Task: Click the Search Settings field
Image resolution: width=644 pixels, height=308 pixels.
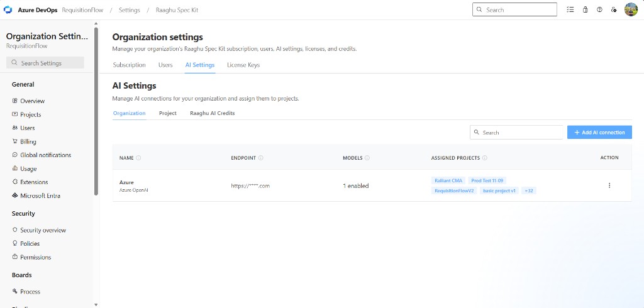Action: (x=45, y=63)
